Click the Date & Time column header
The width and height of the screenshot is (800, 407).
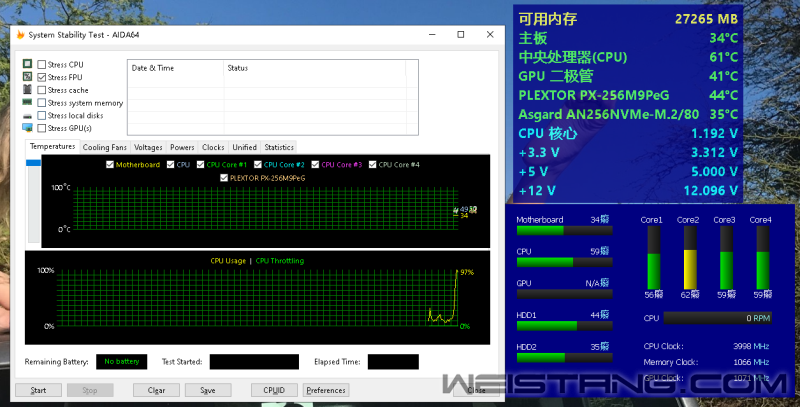coord(153,68)
